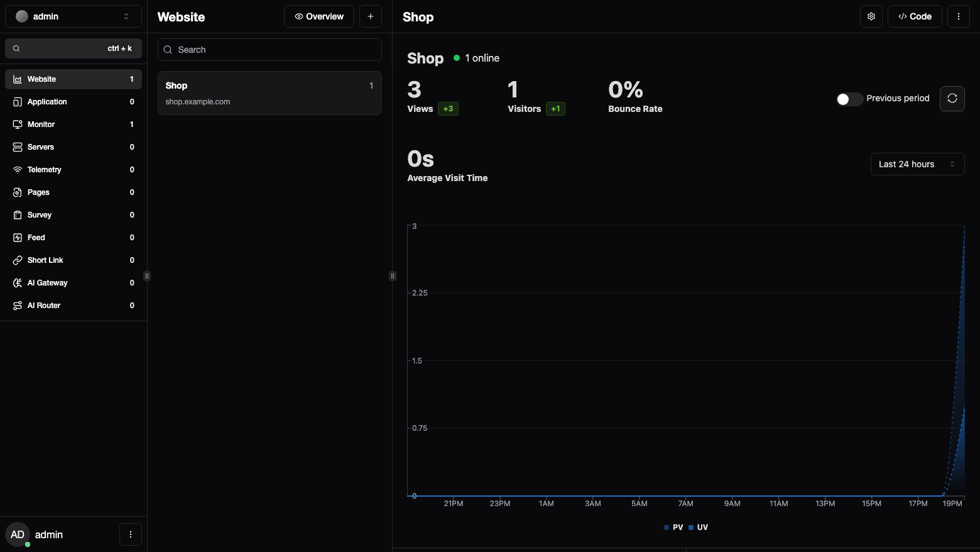Open the admin user options menu
The width and height of the screenshot is (980, 552).
(131, 534)
